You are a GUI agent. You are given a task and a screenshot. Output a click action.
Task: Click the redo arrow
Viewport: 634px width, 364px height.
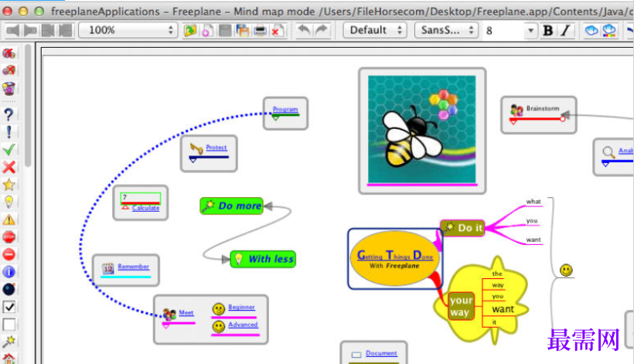coord(322,30)
